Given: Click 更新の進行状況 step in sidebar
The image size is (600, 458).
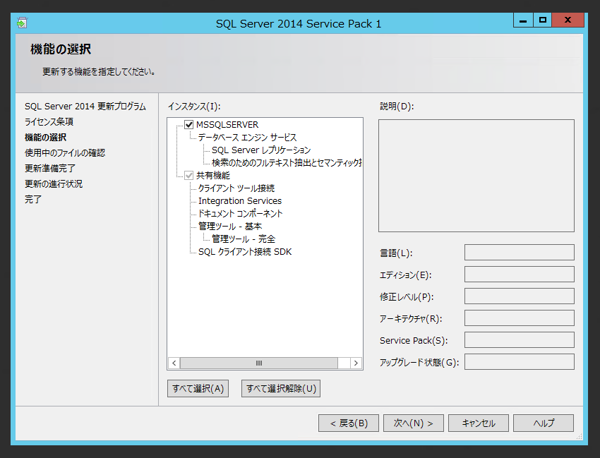Looking at the screenshot, I should [54, 184].
